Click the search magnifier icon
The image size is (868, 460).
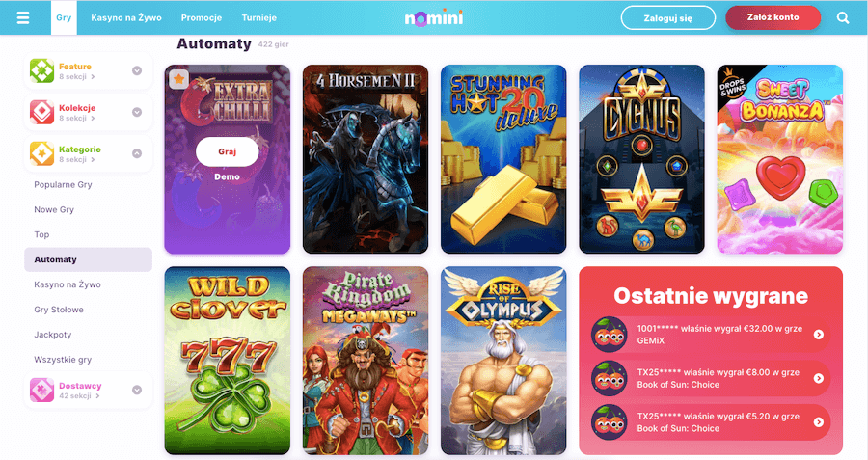tap(843, 17)
